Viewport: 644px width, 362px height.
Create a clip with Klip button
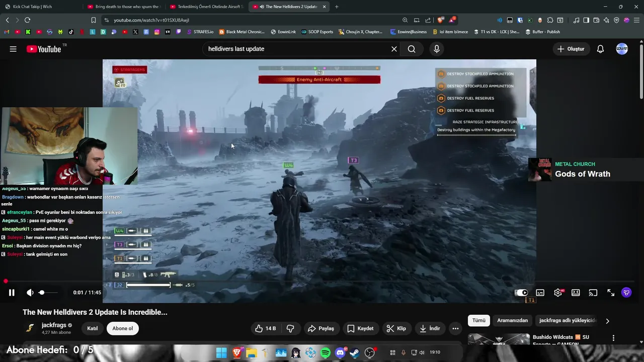[396, 328]
